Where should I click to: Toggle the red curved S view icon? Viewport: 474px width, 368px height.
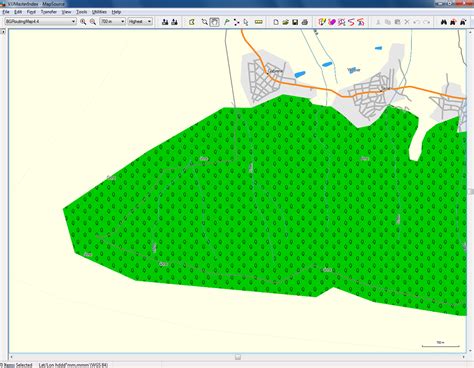click(351, 22)
